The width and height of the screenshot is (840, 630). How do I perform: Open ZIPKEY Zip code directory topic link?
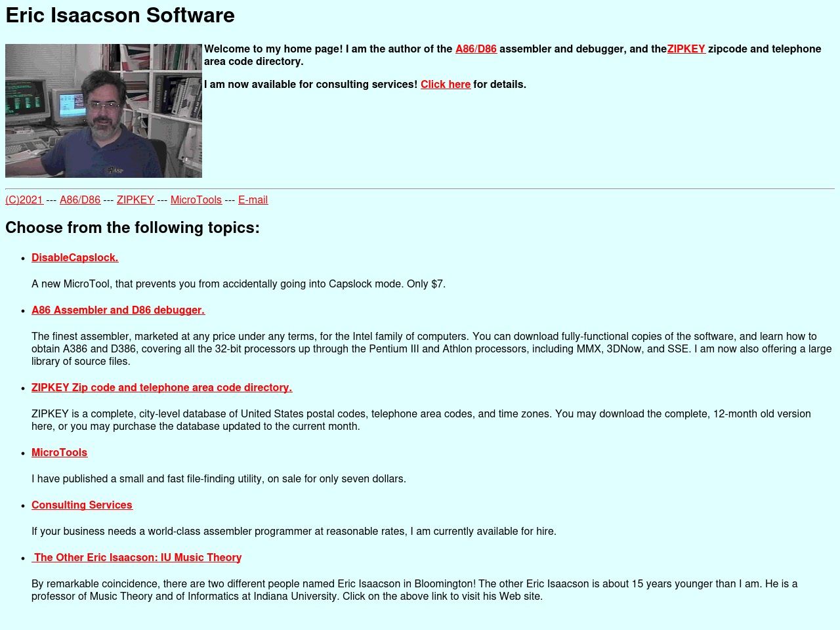pos(161,388)
